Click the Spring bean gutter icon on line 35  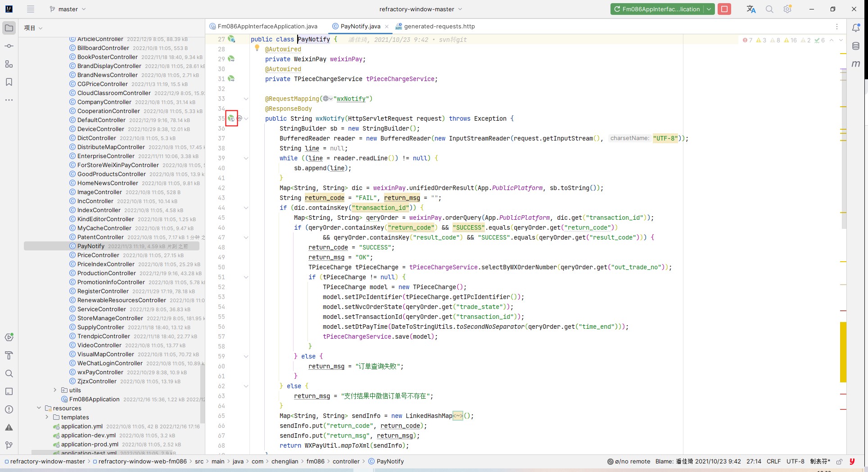tap(231, 118)
